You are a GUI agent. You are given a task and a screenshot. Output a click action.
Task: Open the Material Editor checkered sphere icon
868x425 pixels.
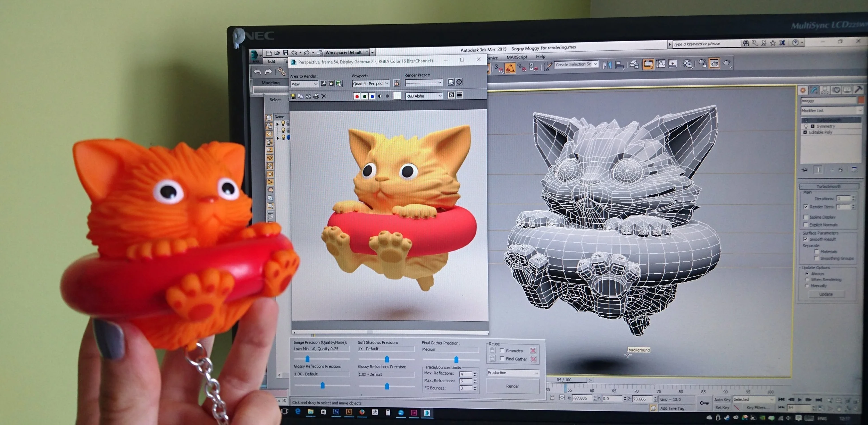pyautogui.click(x=687, y=63)
